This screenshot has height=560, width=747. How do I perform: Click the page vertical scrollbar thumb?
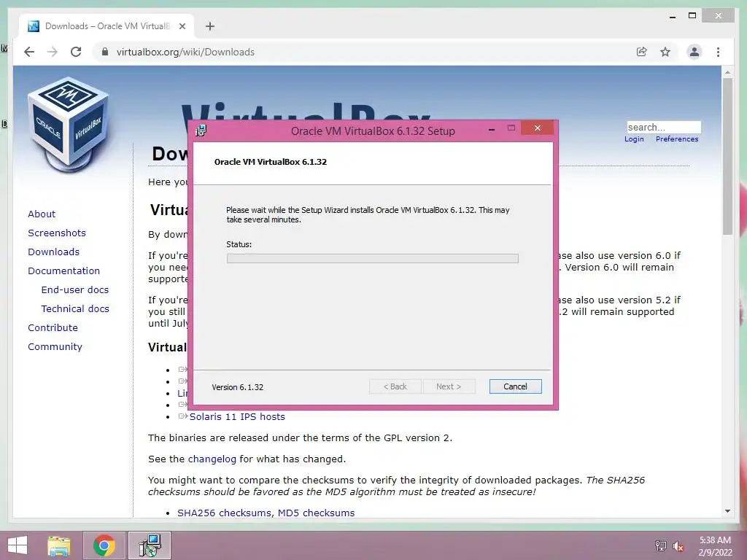coord(727,156)
